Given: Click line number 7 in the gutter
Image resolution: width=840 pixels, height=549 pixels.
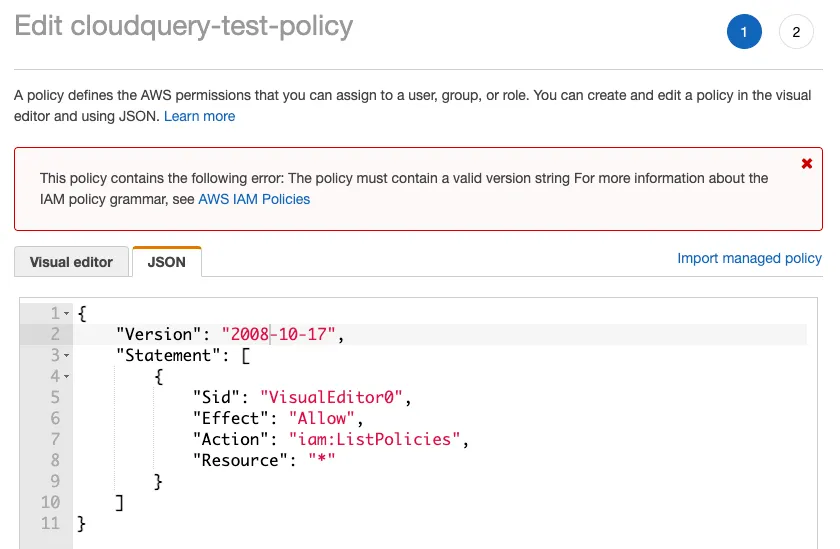Looking at the screenshot, I should 55,439.
